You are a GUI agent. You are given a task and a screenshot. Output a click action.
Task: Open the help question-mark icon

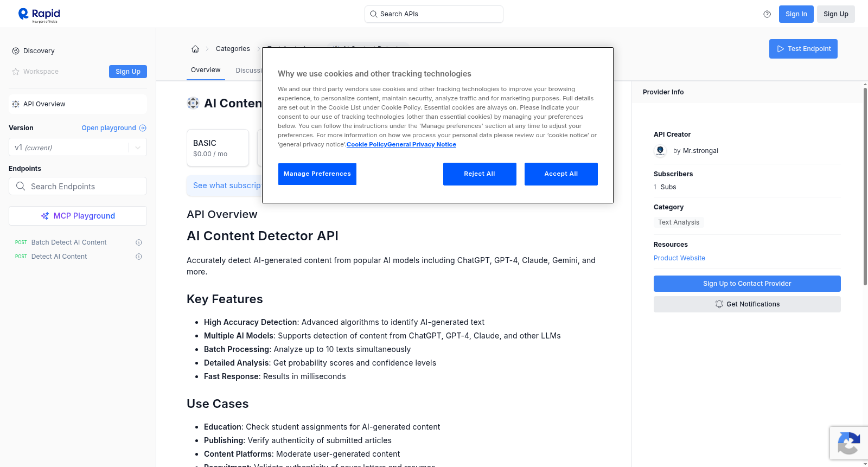point(767,14)
